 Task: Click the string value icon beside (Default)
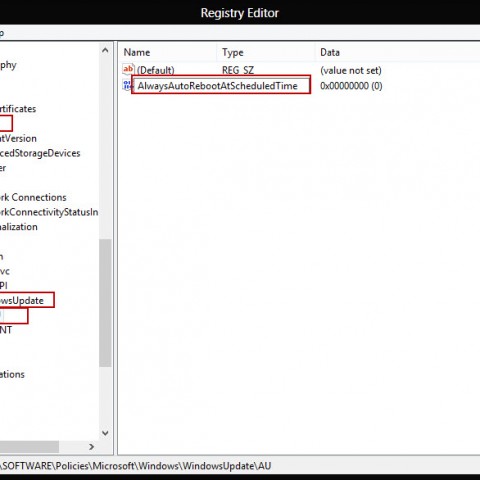[128, 70]
